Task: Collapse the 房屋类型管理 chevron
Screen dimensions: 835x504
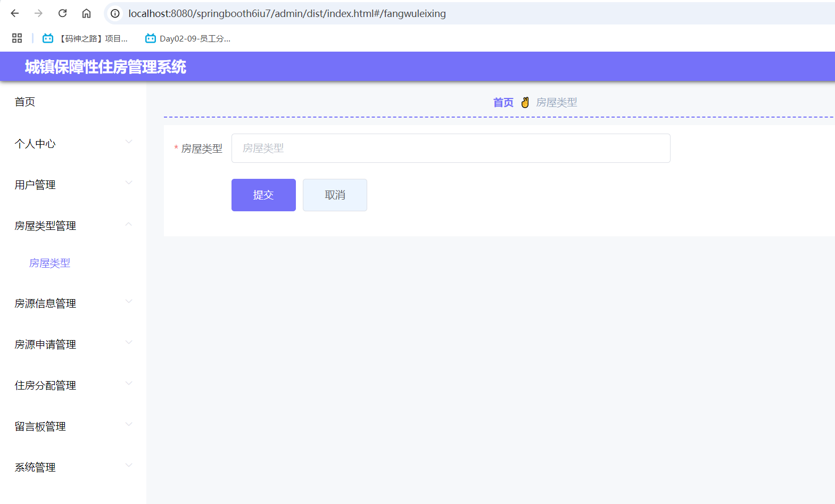Action: (128, 224)
